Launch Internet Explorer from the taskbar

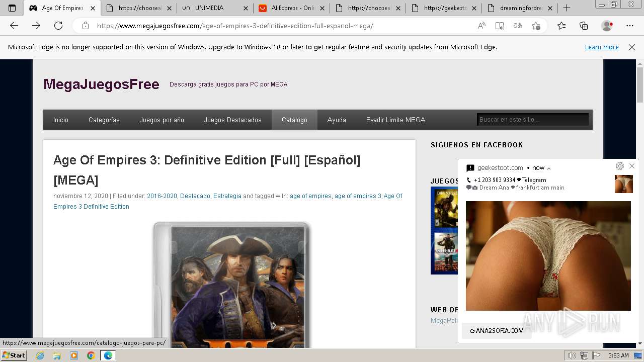coord(40,355)
